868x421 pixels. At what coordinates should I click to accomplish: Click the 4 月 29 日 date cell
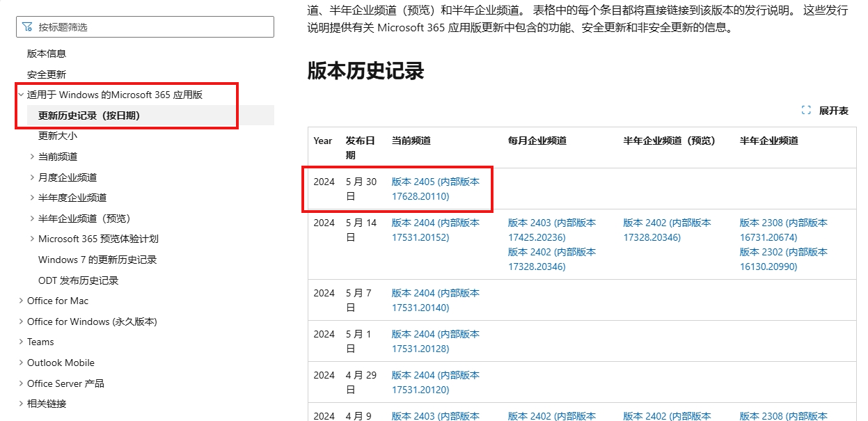pyautogui.click(x=361, y=383)
